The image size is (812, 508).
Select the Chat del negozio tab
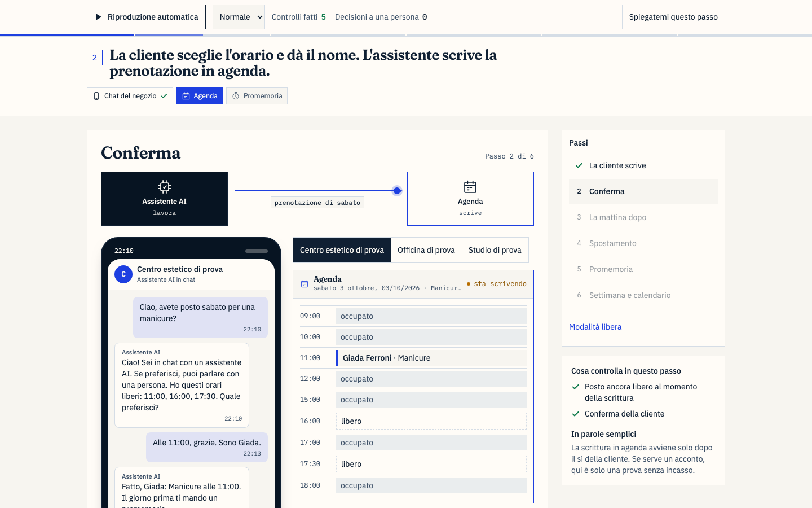point(130,96)
